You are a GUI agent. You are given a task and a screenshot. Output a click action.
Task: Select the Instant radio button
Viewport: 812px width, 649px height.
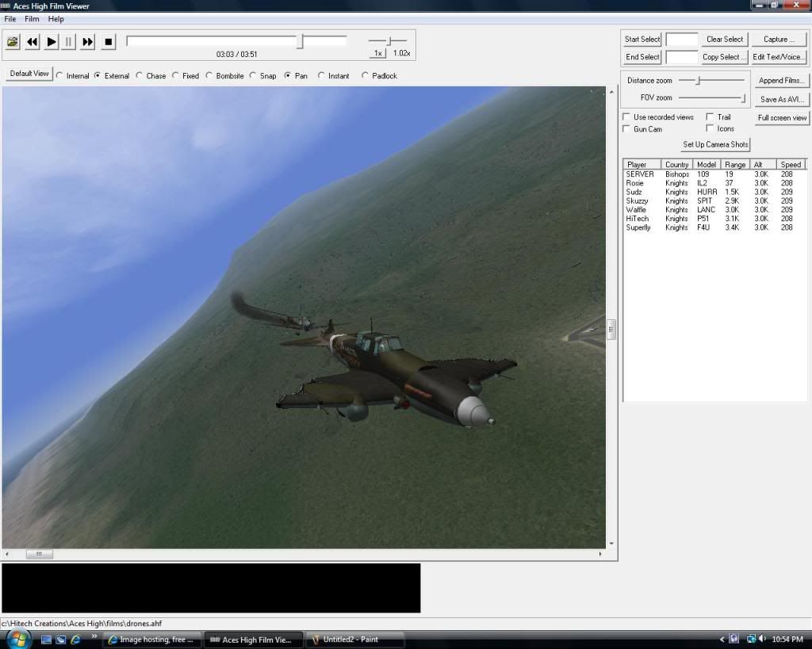(x=321, y=75)
